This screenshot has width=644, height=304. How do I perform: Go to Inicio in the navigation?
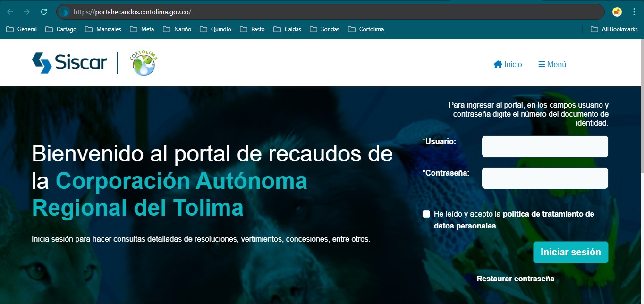click(508, 64)
